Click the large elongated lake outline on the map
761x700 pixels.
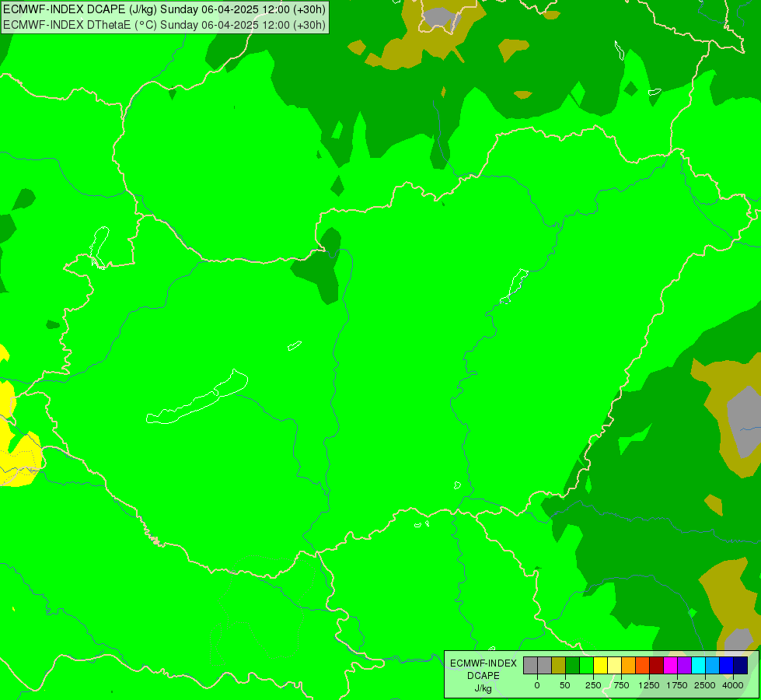[x=197, y=397]
